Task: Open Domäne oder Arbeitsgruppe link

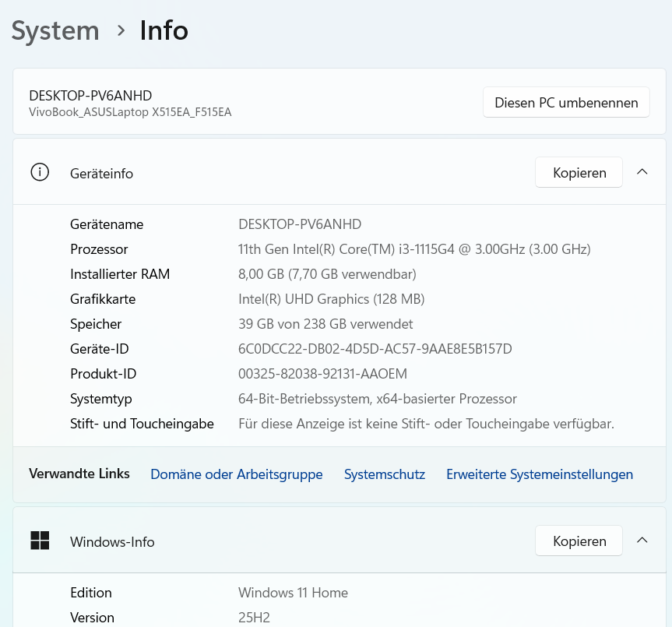Action: tap(237, 474)
